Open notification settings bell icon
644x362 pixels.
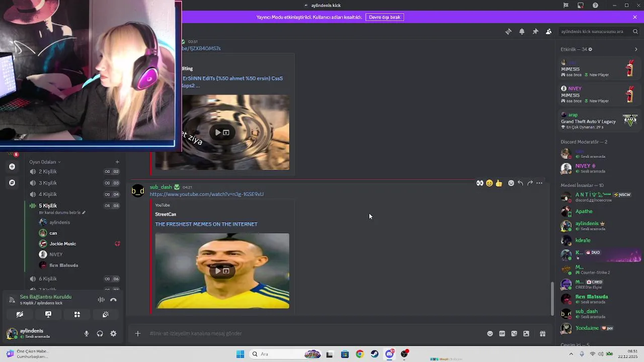click(522, 31)
